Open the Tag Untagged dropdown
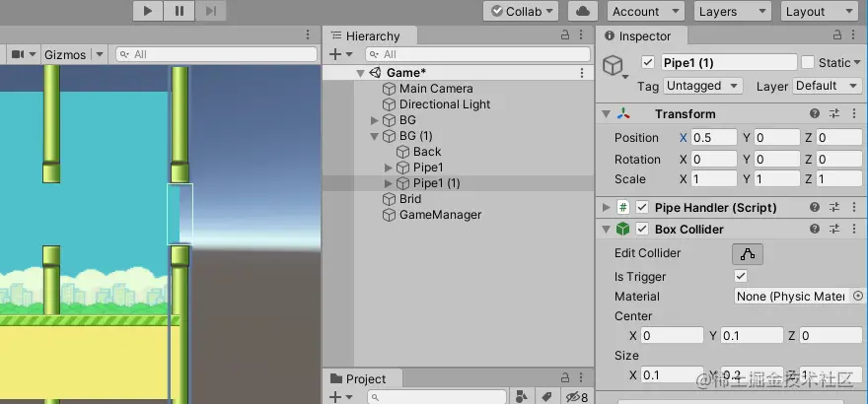The width and height of the screenshot is (868, 404). [703, 86]
